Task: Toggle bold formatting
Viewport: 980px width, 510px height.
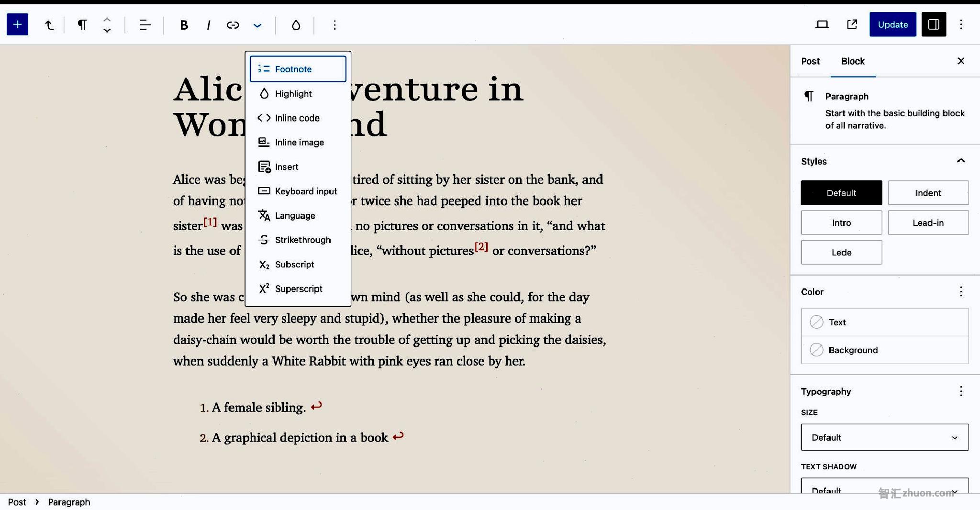Action: (184, 25)
